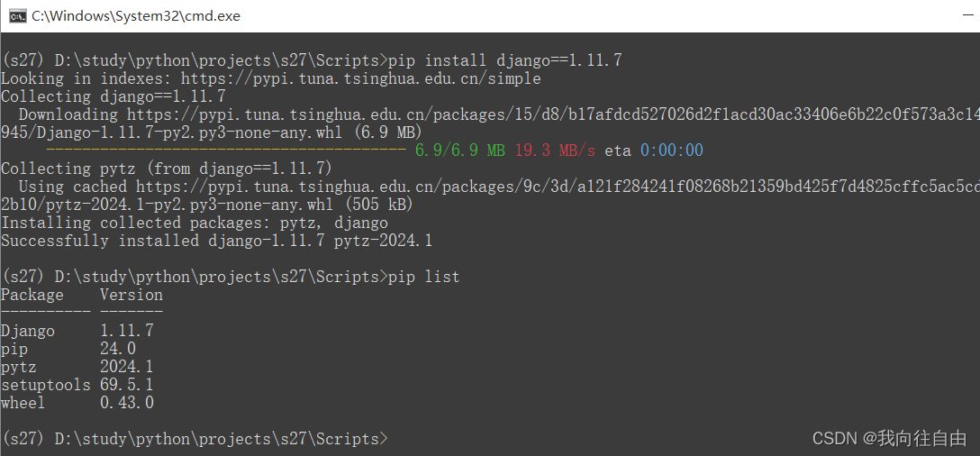This screenshot has width=980, height=456.
Task: Select the Django 1.11.7 row
Action: [x=77, y=330]
